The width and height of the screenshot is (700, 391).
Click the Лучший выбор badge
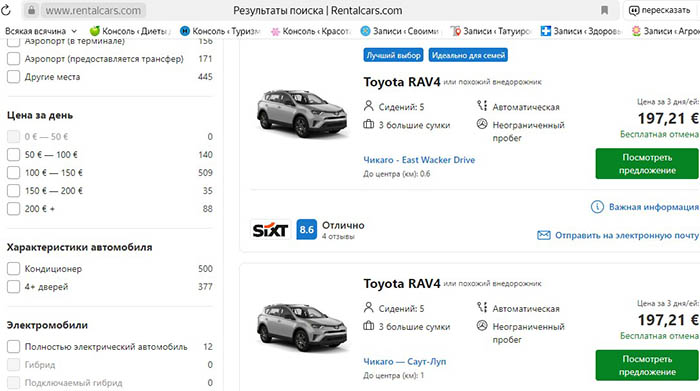(393, 55)
